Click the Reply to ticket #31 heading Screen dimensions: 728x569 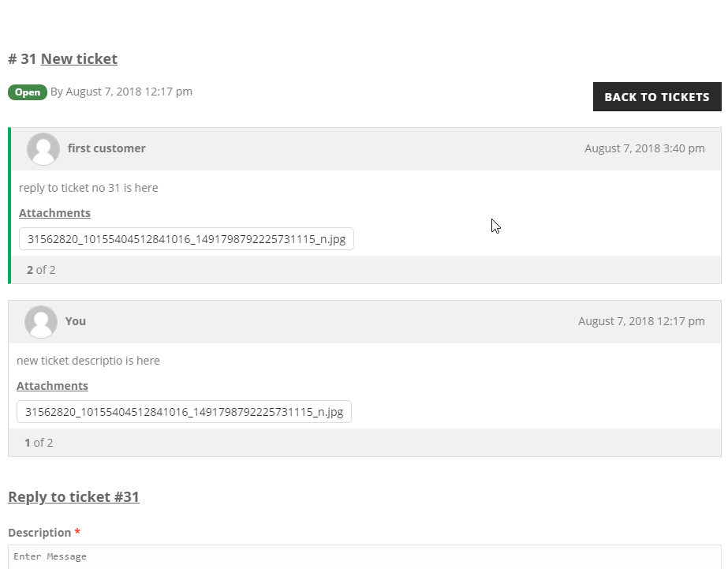(x=74, y=496)
